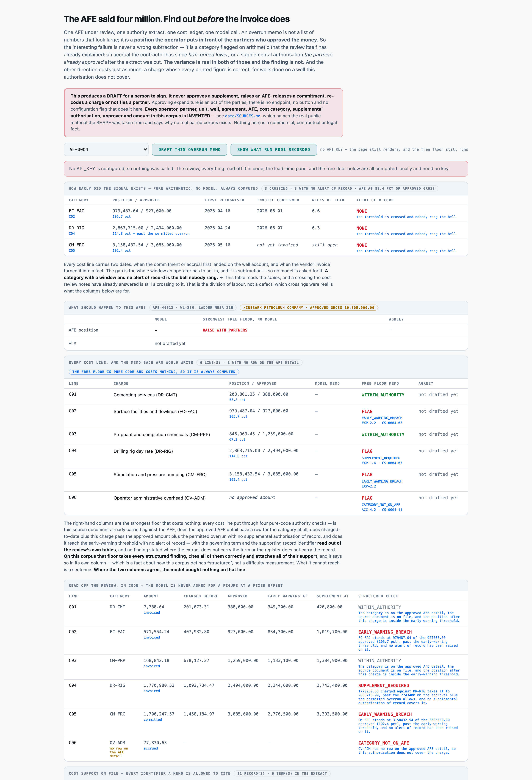Click the Ninebark Petroleum Company approved gross pill

308,308
